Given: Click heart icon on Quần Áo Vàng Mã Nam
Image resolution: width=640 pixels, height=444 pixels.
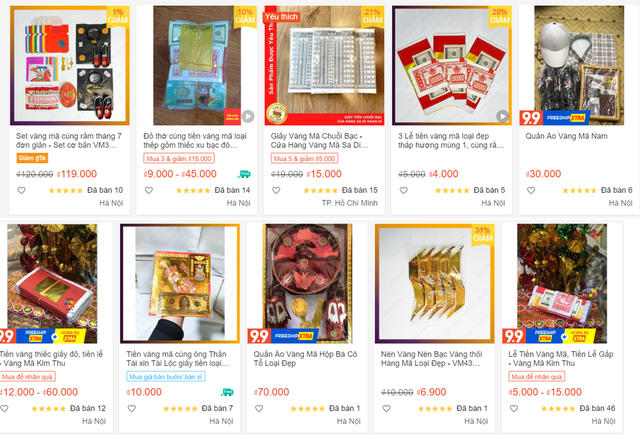Looking at the screenshot, I should [531, 190].
